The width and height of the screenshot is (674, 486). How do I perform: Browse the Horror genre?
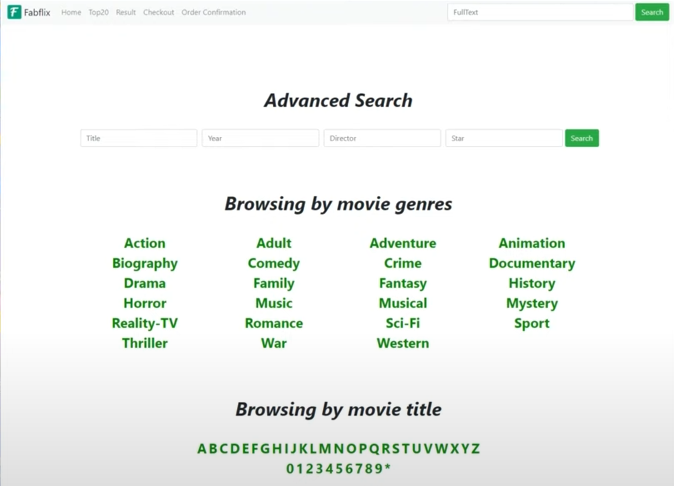tap(145, 303)
